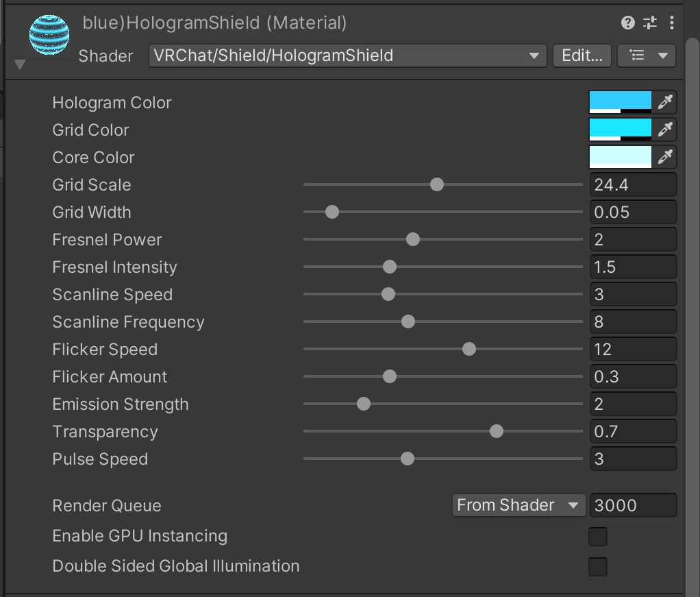Click the Pulse Speed slider handle

coord(407,459)
